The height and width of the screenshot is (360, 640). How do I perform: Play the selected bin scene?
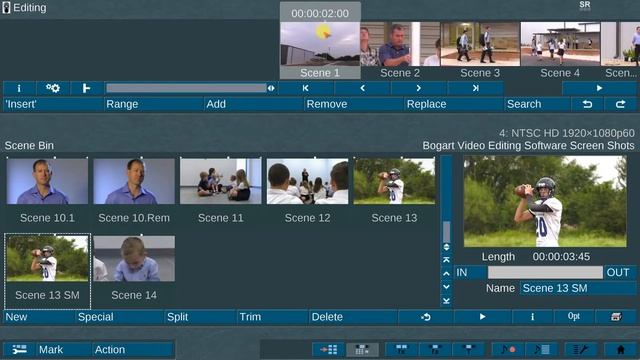click(x=482, y=317)
